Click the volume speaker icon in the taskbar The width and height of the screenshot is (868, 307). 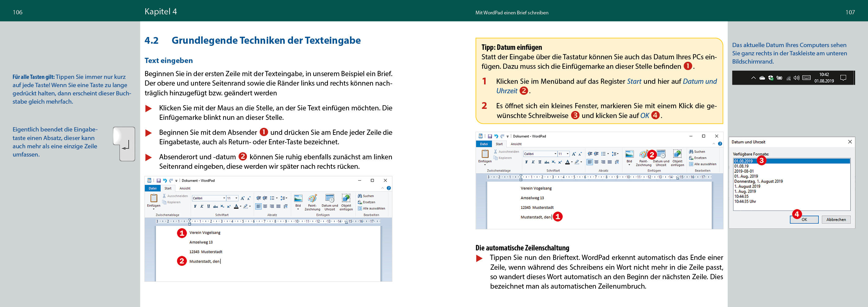coord(796,78)
